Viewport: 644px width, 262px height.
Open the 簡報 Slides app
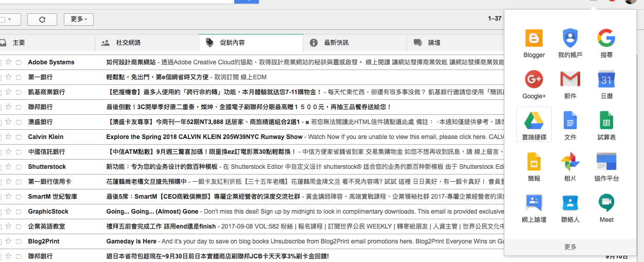pos(534,166)
